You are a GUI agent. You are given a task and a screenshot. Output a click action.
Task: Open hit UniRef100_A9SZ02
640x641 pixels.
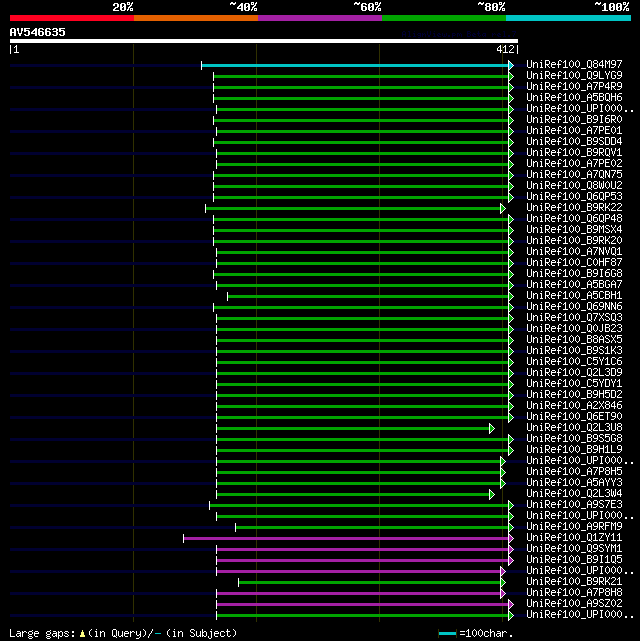pyautogui.click(x=574, y=604)
